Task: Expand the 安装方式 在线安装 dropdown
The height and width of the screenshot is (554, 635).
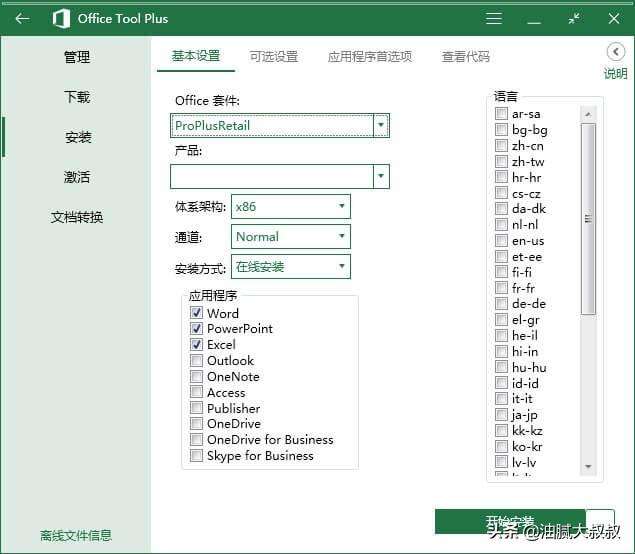Action: [x=341, y=267]
